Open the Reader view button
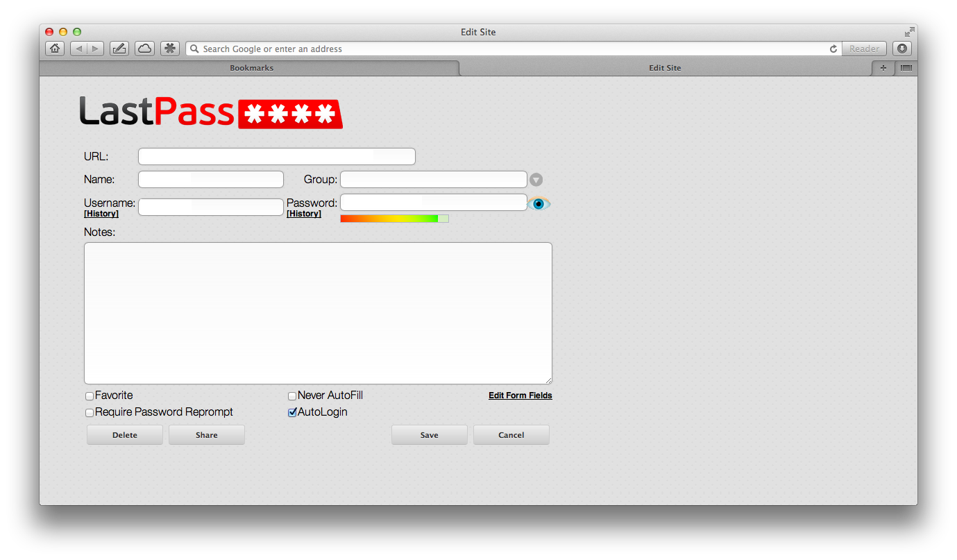The image size is (957, 560). [x=864, y=49]
